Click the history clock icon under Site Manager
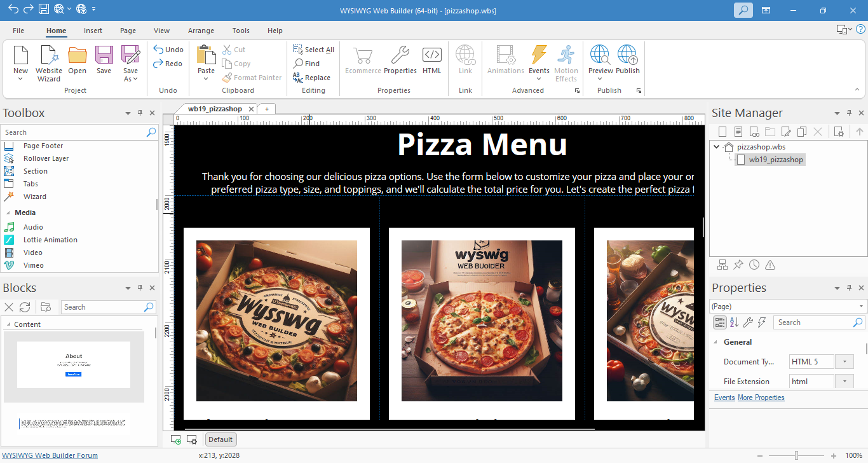The width and height of the screenshot is (868, 463). 754,265
